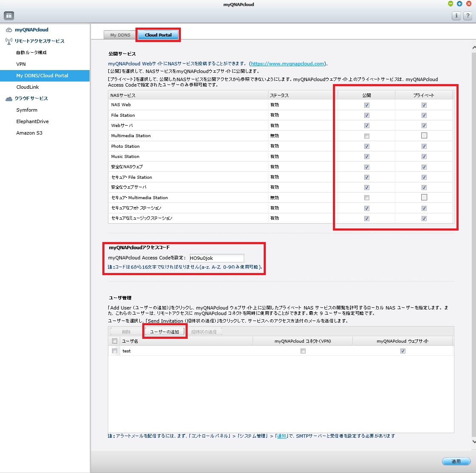Toggle 公開 checkbox for Photo Station

click(x=367, y=146)
